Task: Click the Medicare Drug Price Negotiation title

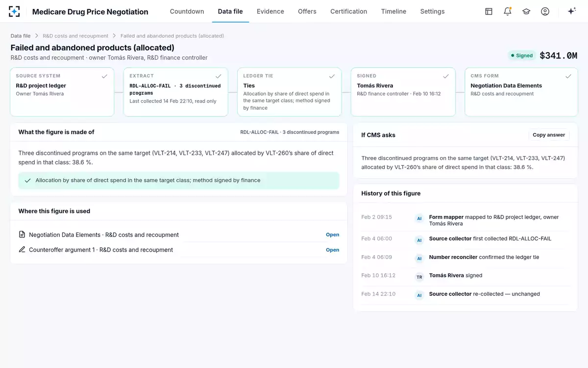Action: click(x=90, y=12)
